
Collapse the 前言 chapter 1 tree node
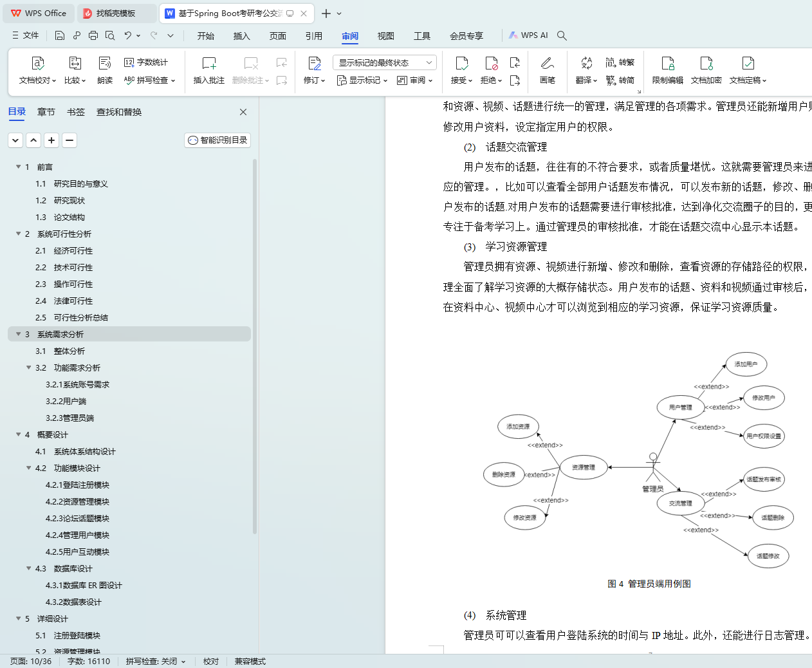[x=19, y=167]
